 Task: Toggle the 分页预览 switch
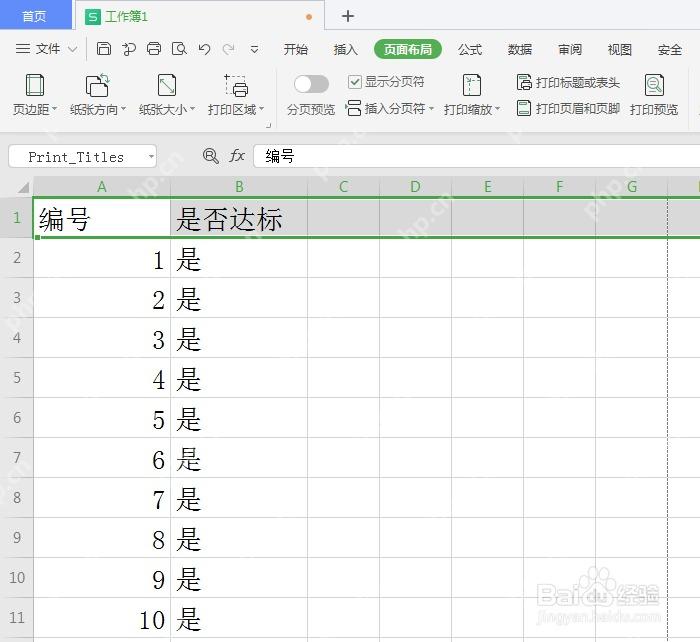[311, 84]
